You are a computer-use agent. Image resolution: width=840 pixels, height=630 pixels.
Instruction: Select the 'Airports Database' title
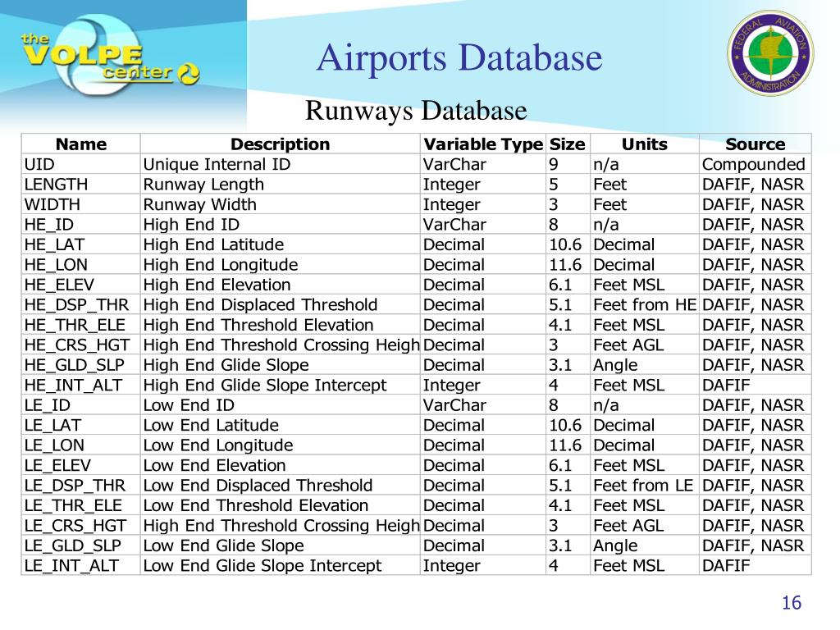coord(459,57)
